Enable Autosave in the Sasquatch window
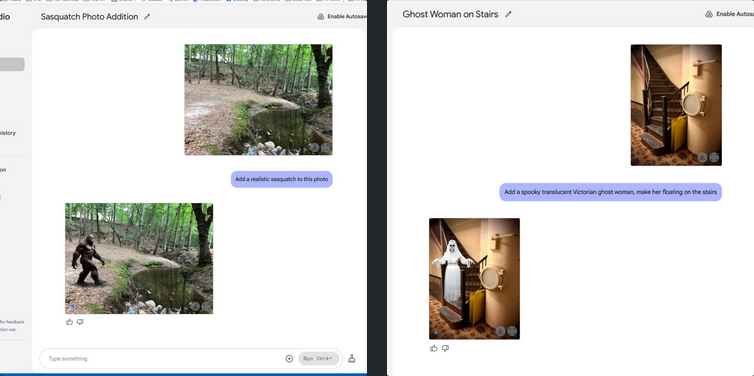 click(342, 16)
